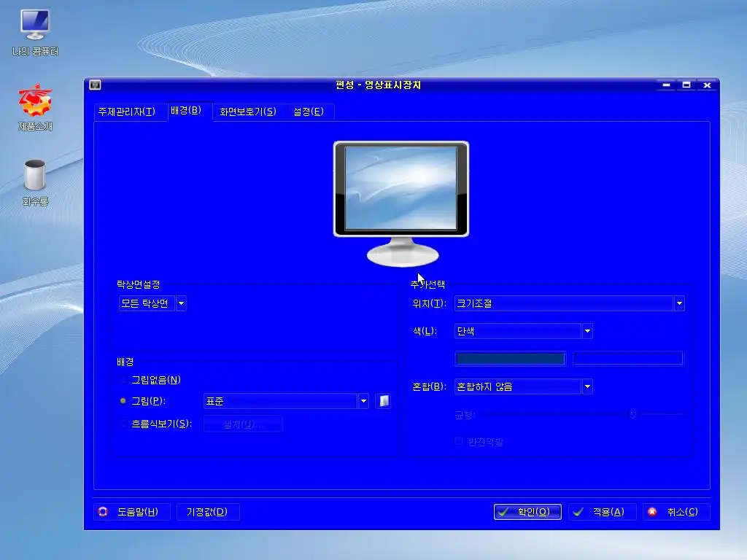Click the browse file icon next to 표준

(384, 401)
